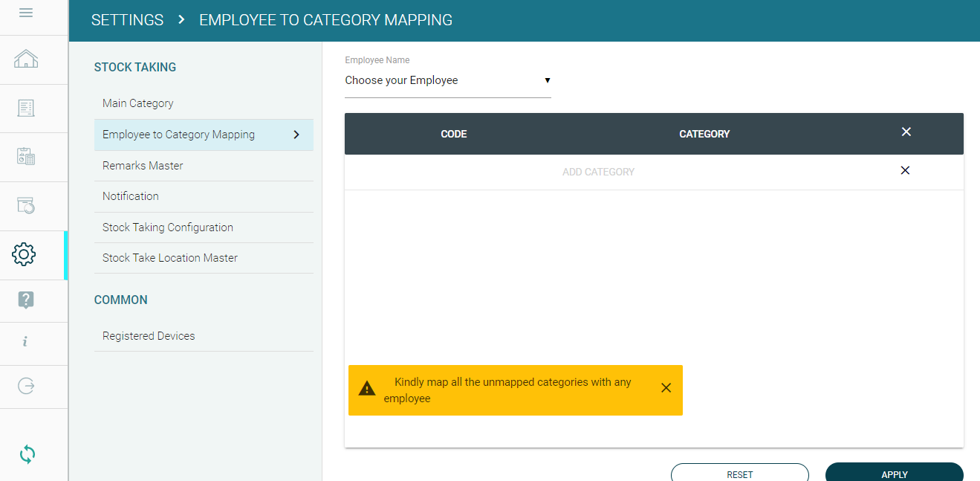
Task: Click the Apply button
Action: (x=894, y=474)
